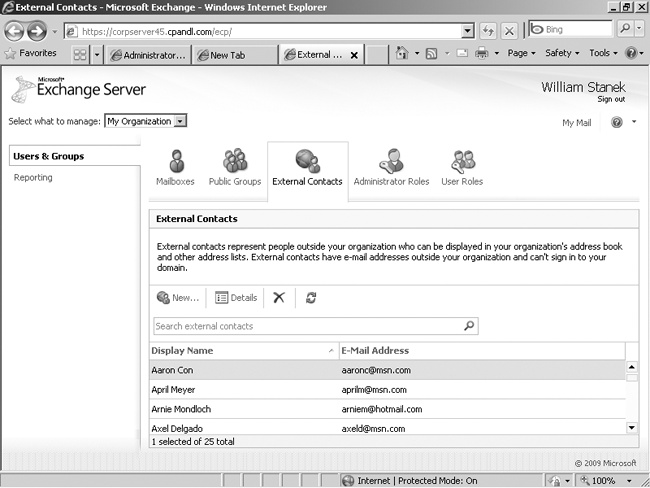Viewport: 650px width, 488px height.
Task: Click the aprilm@msn.com email cell
Action: [x=374, y=390]
